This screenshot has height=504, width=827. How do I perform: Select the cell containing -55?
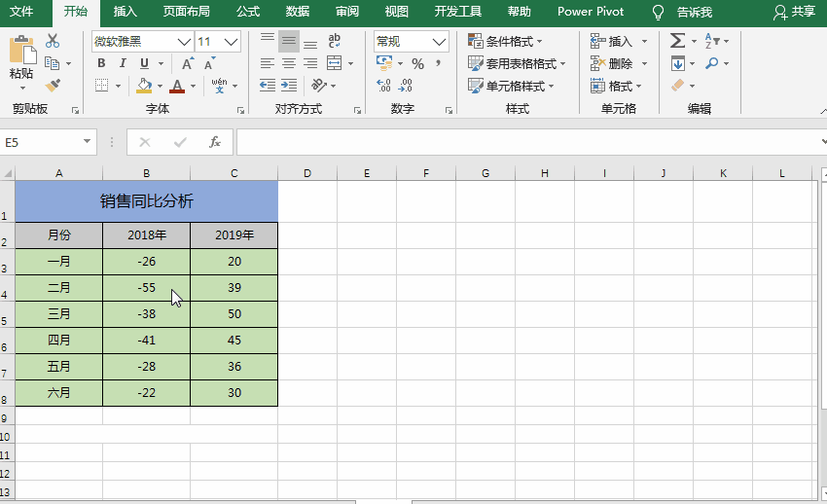tap(147, 288)
